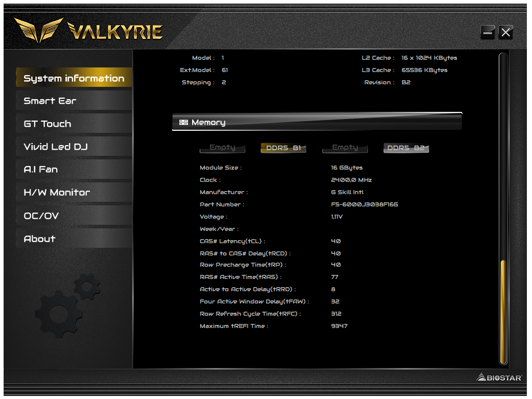This screenshot has height=399, width=532.
Task: Click the Part Number label
Action: (x=222, y=204)
